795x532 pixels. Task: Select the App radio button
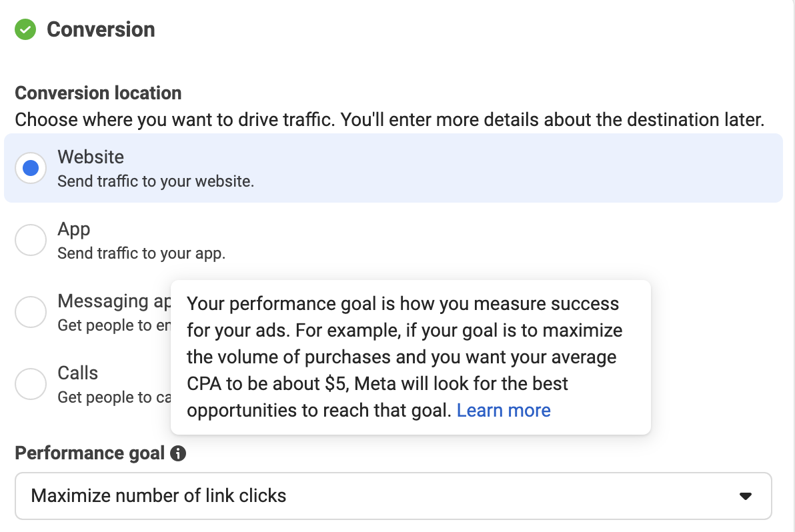click(31, 239)
